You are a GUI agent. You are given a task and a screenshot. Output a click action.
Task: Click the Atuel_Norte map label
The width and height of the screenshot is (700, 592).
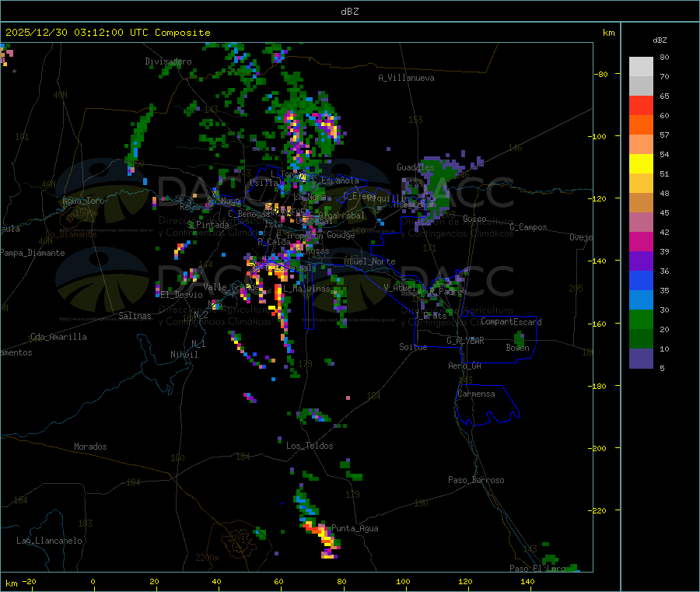point(369,261)
